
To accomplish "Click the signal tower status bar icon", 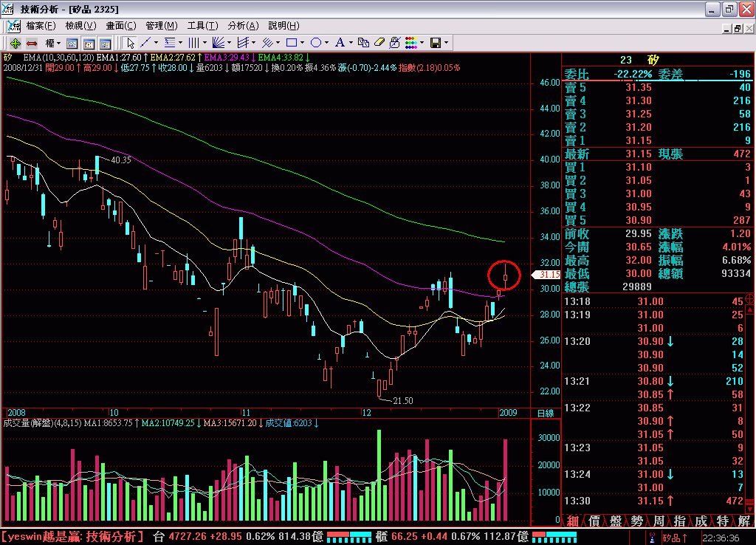I will (x=652, y=538).
